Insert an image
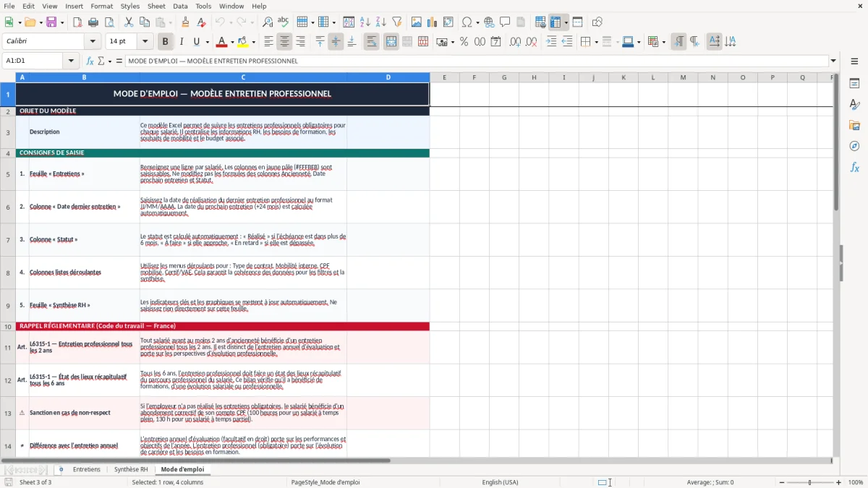Screen dimensions: 868x488 point(417,22)
